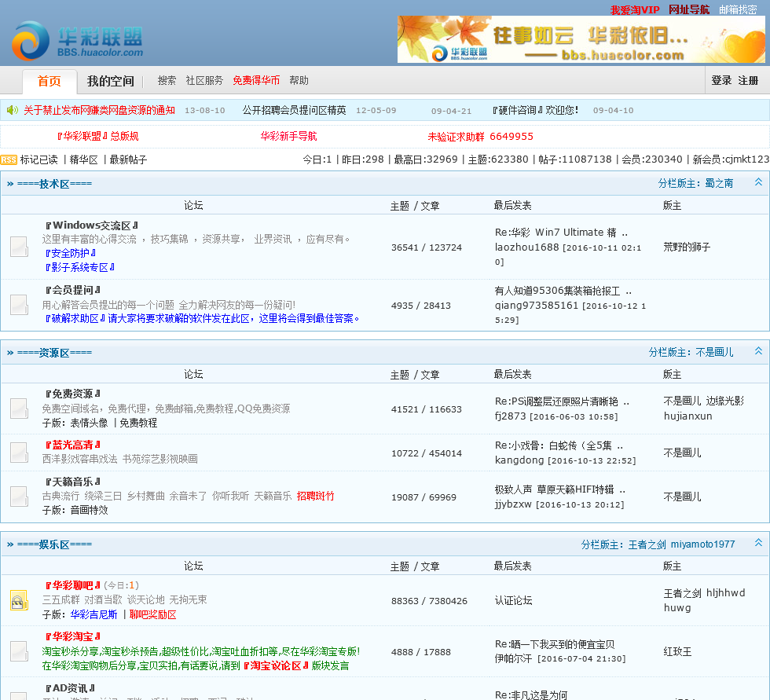Click the 天籁音乐 forum status icon
This screenshot has height=700, width=770.
tap(19, 497)
